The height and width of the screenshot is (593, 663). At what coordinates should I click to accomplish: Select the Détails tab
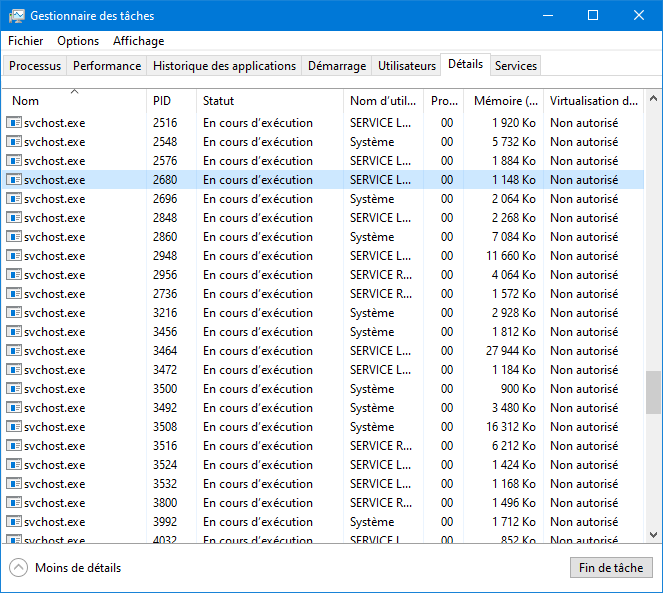tap(466, 64)
